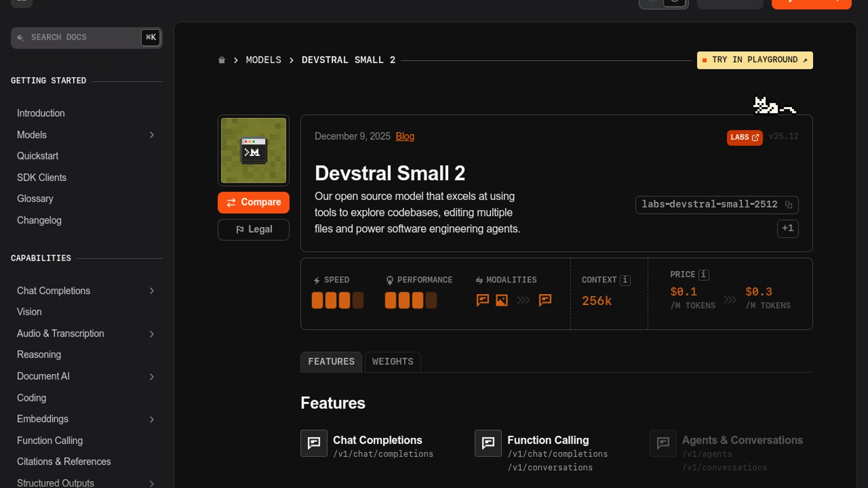Expand the Embeddings sidebar section

(x=152, y=419)
